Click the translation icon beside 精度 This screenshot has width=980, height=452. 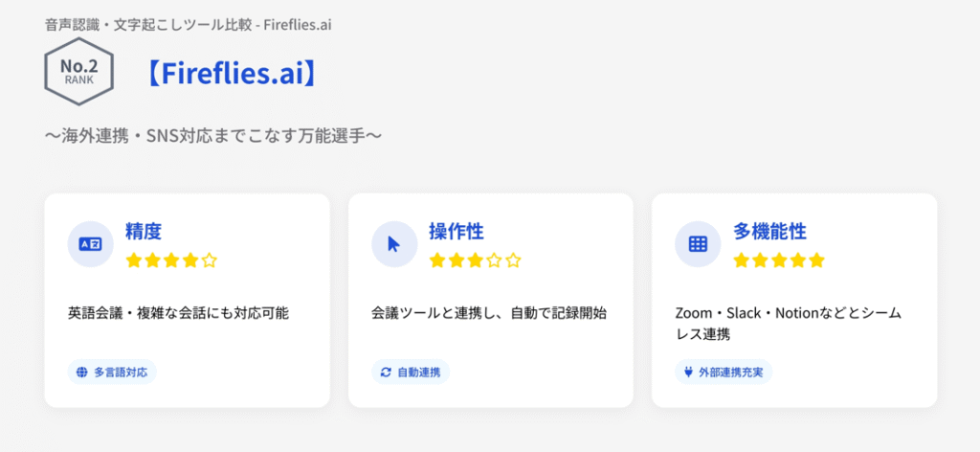coord(90,244)
